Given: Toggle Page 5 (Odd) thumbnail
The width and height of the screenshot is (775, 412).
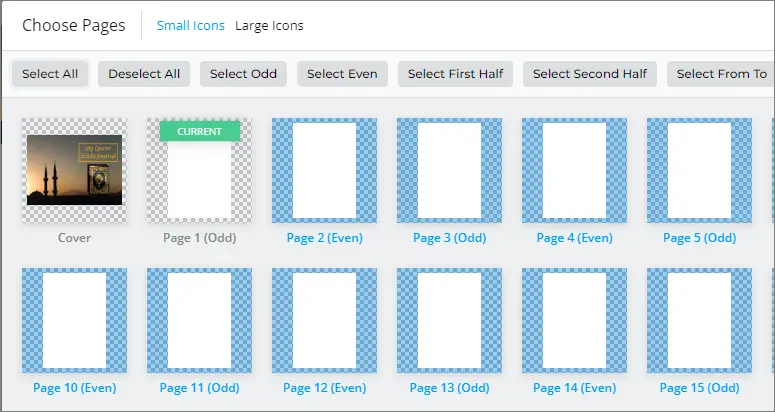Looking at the screenshot, I should coord(699,170).
